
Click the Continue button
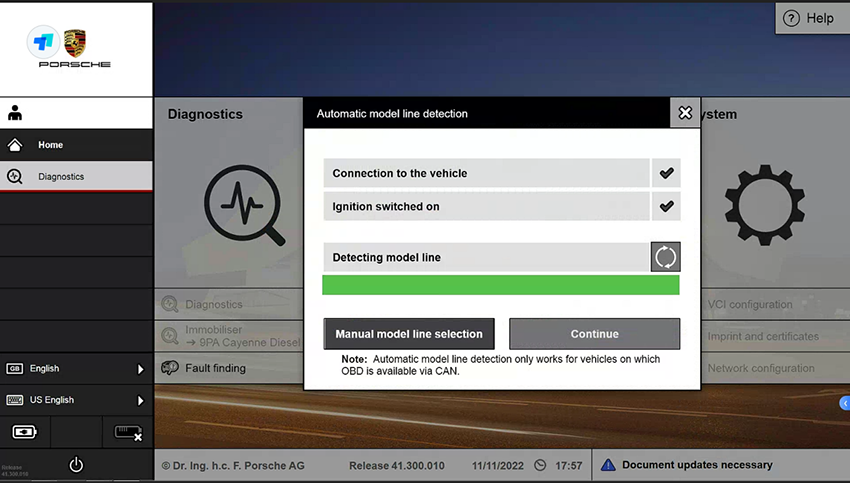594,334
